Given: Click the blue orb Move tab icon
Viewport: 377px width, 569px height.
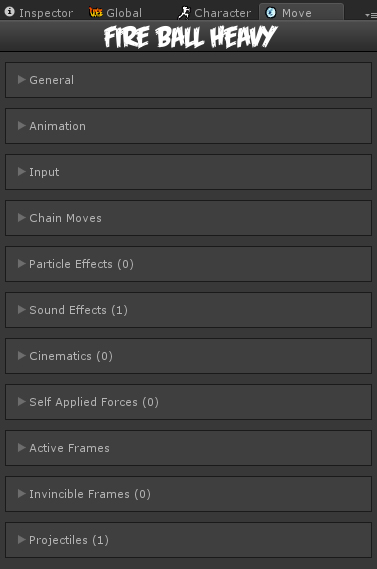Looking at the screenshot, I should tap(271, 13).
